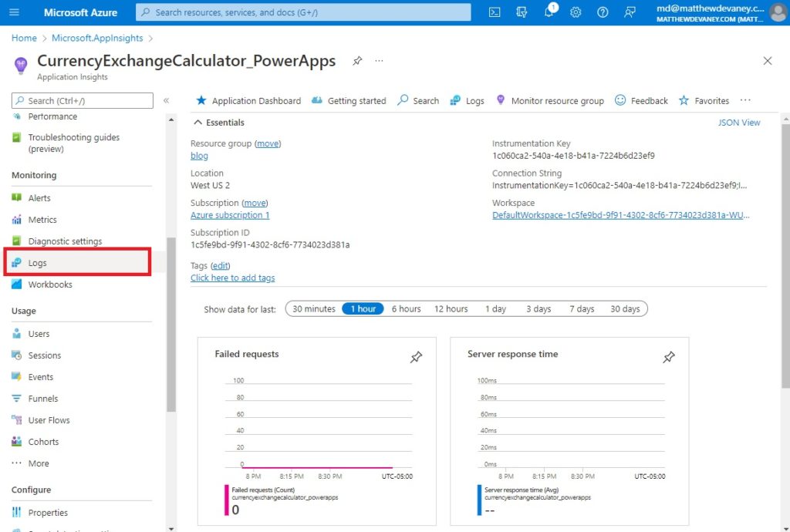This screenshot has height=532, width=790.
Task: Go to Microsoft.AppInsights breadcrumb
Action: (x=97, y=39)
